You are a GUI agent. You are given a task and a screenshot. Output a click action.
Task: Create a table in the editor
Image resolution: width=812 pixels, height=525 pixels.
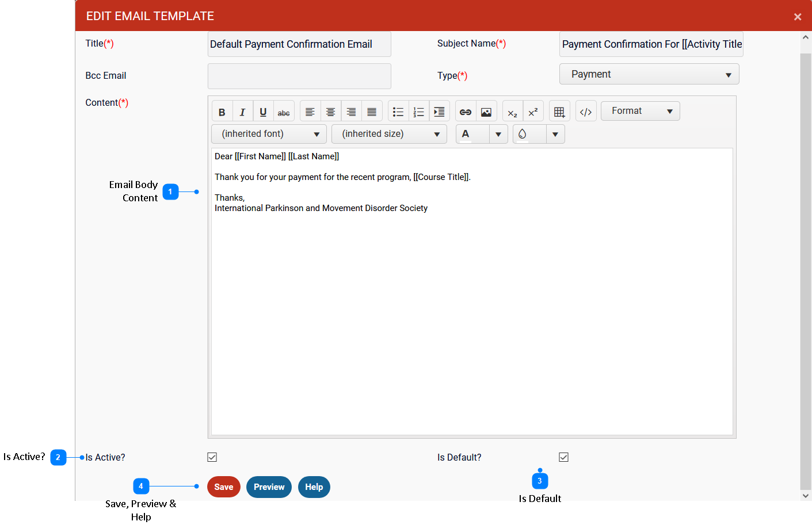pos(559,112)
